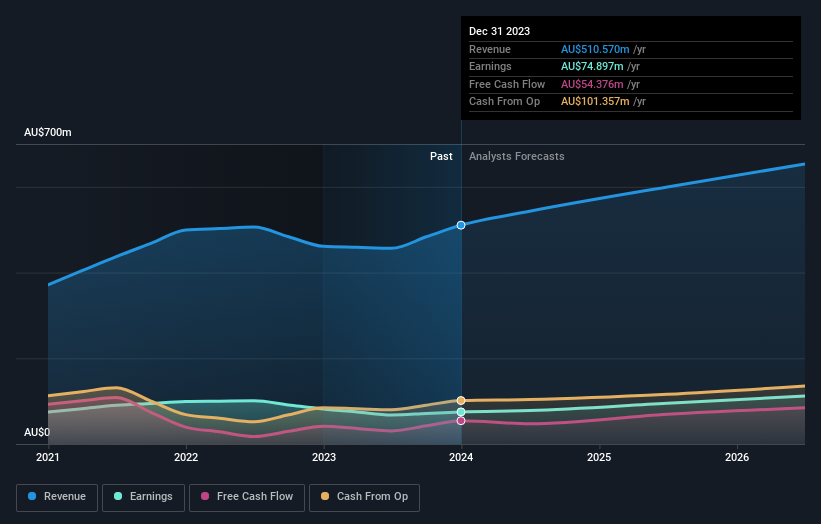
Task: Click the orange Cash From Op marker at 2024
Action: 461,400
